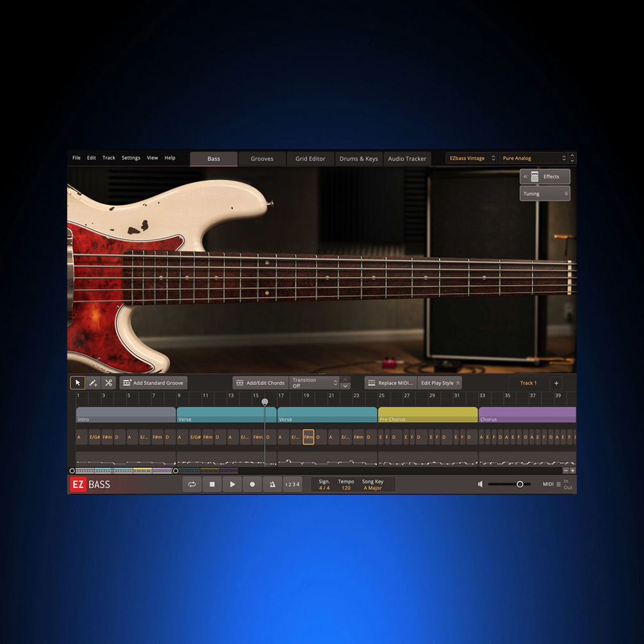The width and height of the screenshot is (644, 644).
Task: Expand the Tuning panel
Action: [545, 194]
